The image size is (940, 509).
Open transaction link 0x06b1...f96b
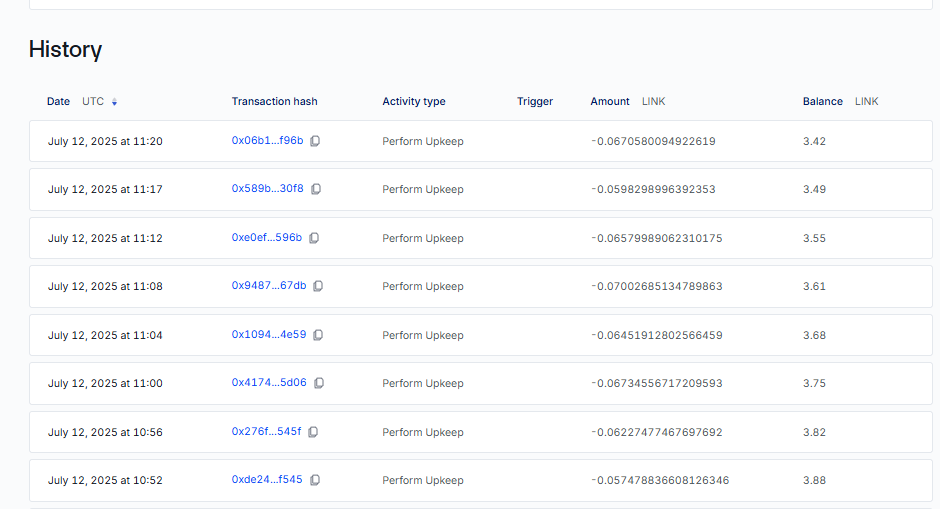coord(267,140)
